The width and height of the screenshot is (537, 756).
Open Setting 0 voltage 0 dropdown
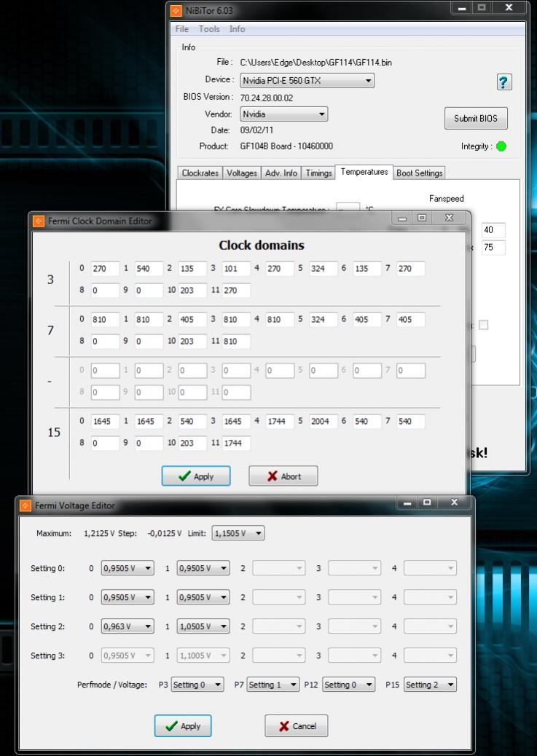(x=128, y=568)
